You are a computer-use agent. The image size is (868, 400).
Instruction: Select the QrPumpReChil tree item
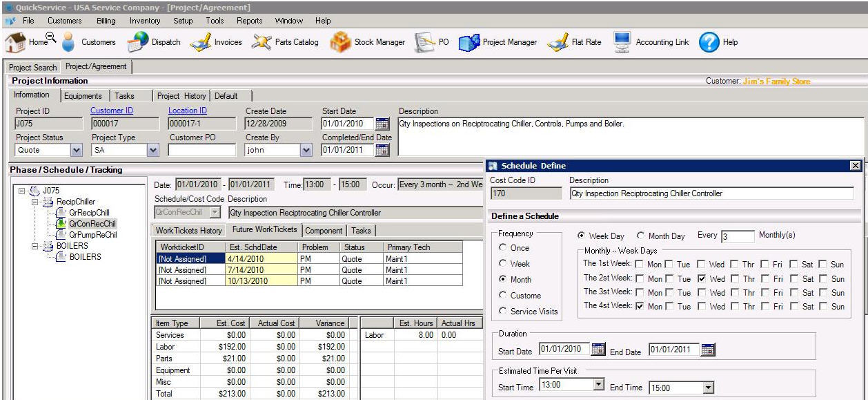(92, 235)
